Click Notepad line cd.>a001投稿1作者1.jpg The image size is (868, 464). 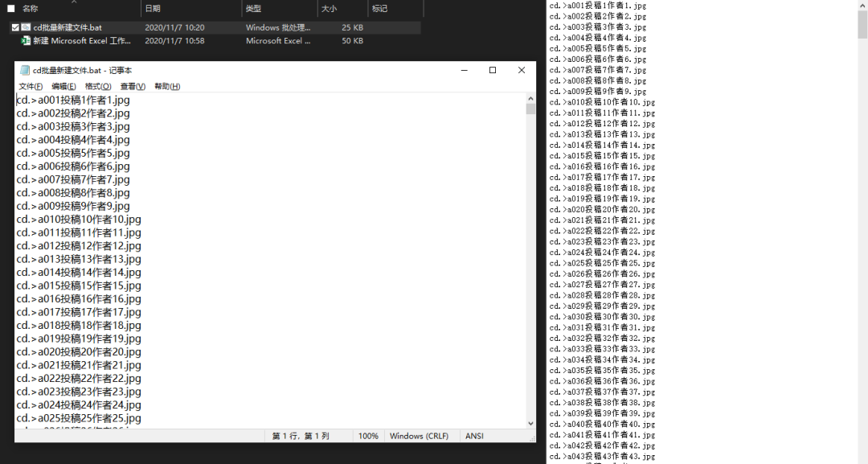click(x=73, y=101)
